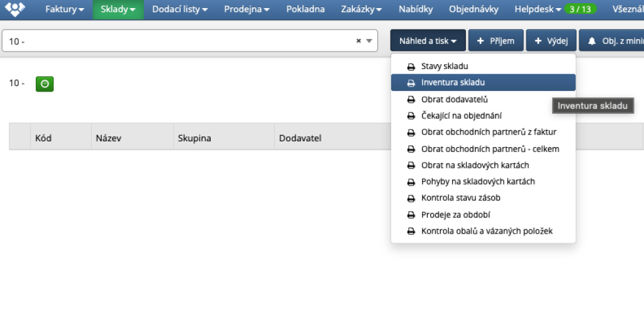Toggle the Náhled a tisk dropdown button
This screenshot has width=644, height=316.
pos(428,41)
